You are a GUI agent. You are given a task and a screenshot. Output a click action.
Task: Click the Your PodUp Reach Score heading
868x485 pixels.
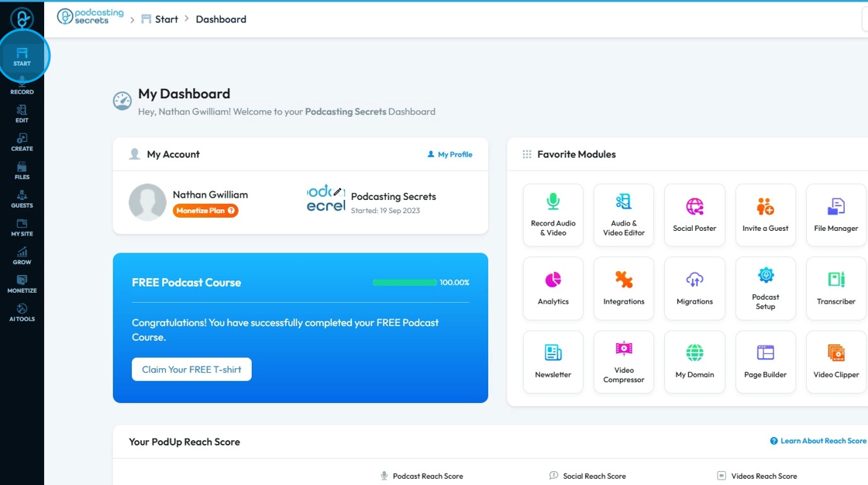click(x=184, y=442)
